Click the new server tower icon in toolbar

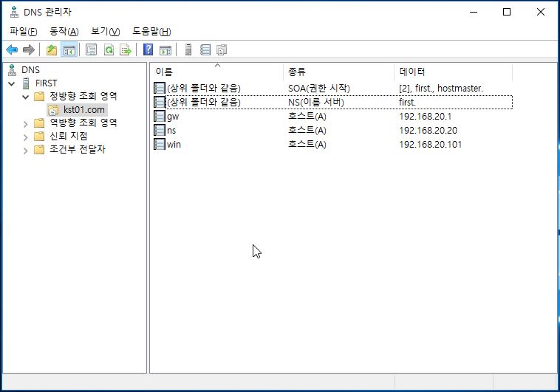(188, 49)
